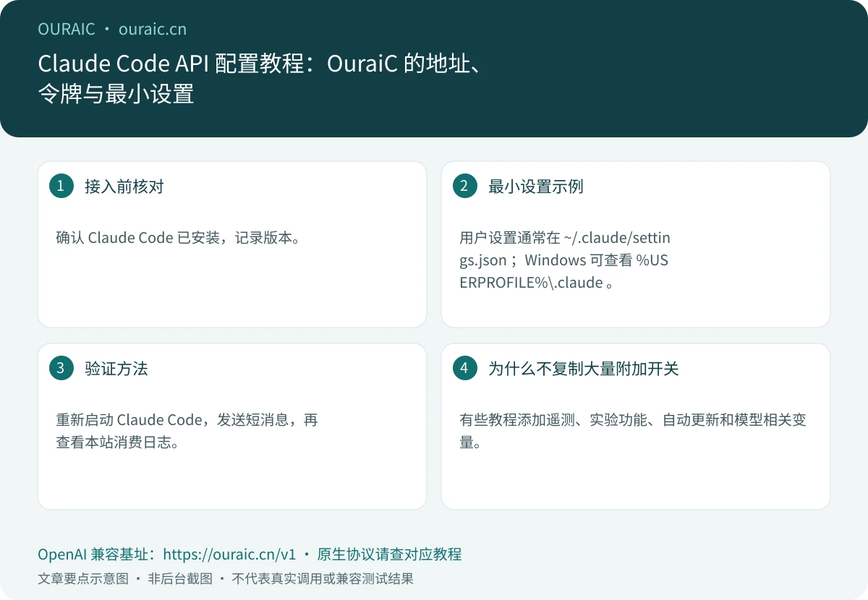Click '不代表真实调用或兼容测试结果' text

[x=323, y=579]
